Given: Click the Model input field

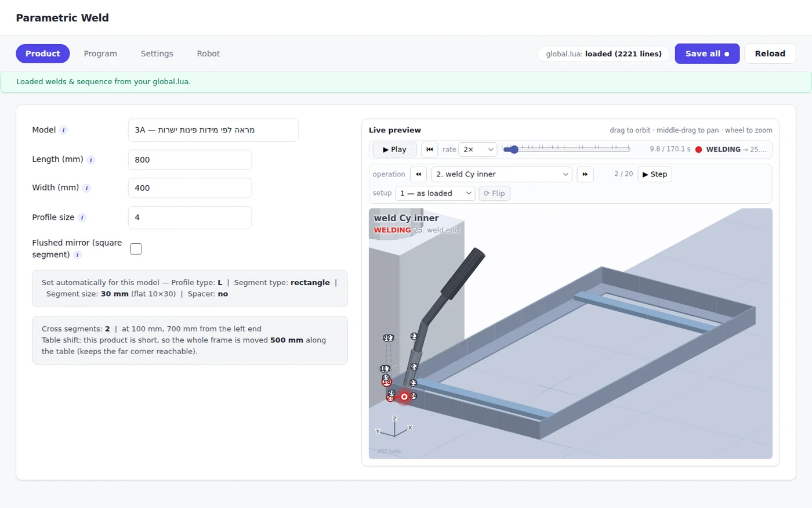Looking at the screenshot, I should coord(213,130).
